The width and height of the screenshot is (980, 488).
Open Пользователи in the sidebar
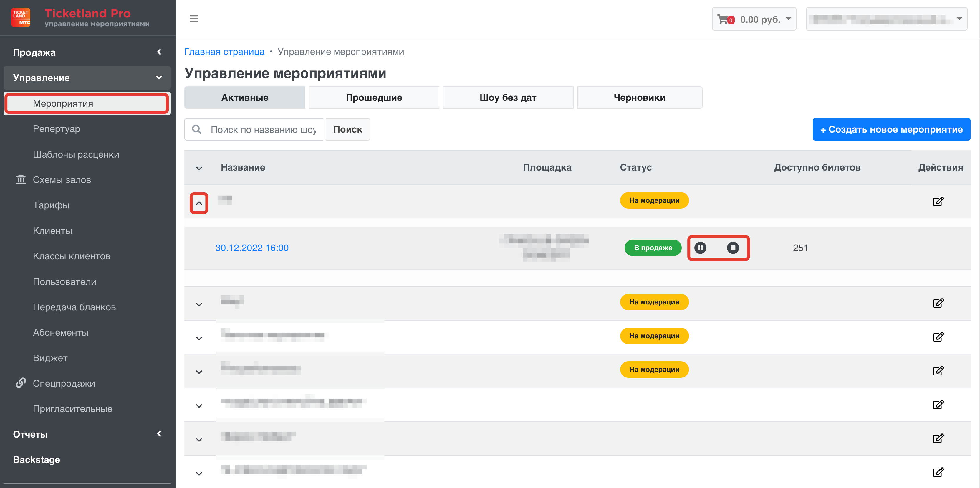[x=65, y=282]
